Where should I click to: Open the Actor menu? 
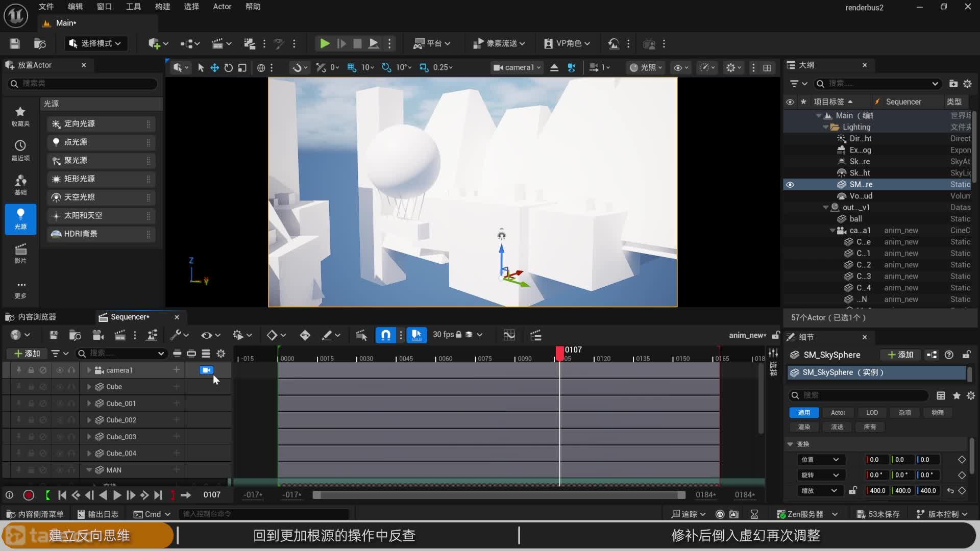click(x=222, y=7)
